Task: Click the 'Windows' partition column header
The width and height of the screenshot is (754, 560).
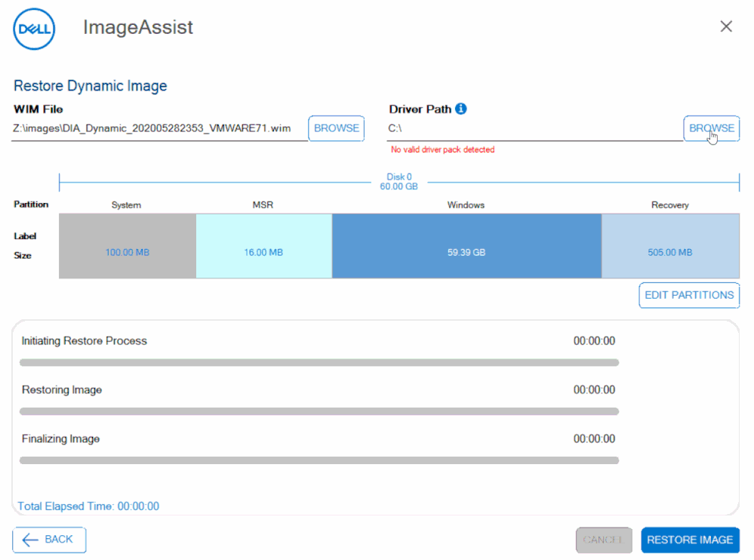Action: click(x=466, y=205)
